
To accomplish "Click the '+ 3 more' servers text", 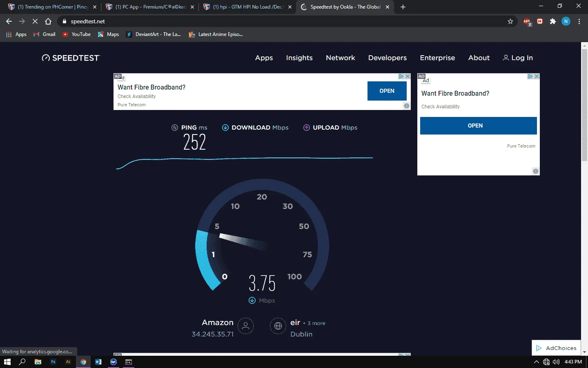I will (314, 323).
